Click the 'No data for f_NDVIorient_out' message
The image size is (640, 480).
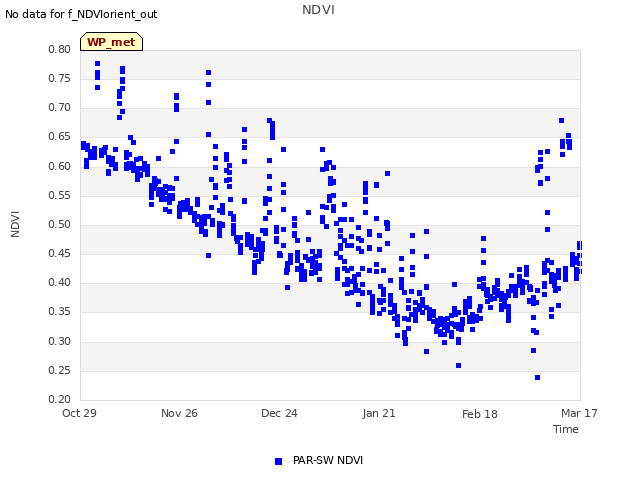coord(81,14)
